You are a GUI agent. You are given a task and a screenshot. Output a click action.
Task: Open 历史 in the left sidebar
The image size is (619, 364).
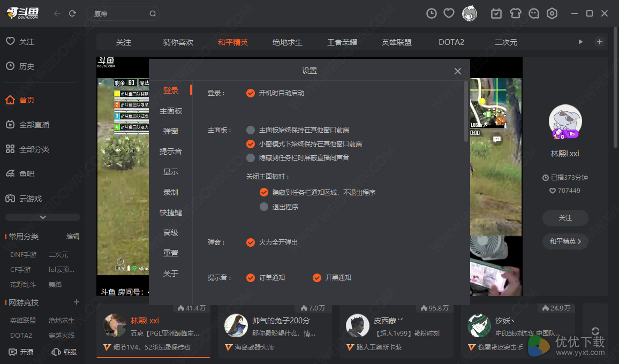coord(20,66)
